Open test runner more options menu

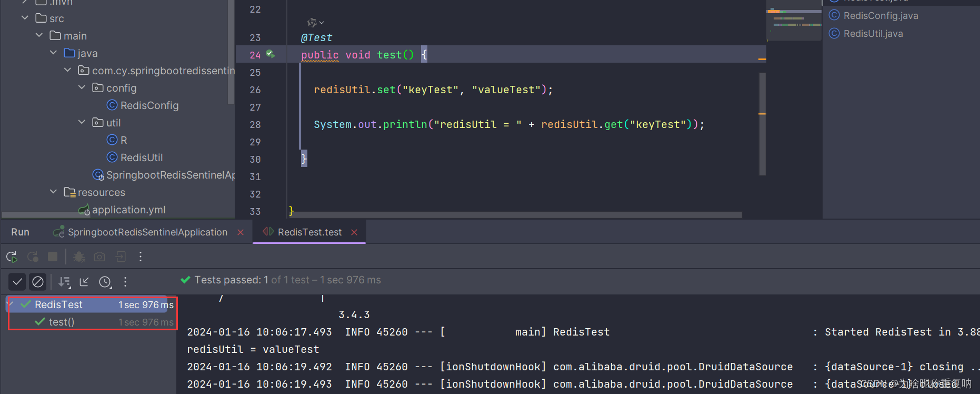click(x=125, y=282)
